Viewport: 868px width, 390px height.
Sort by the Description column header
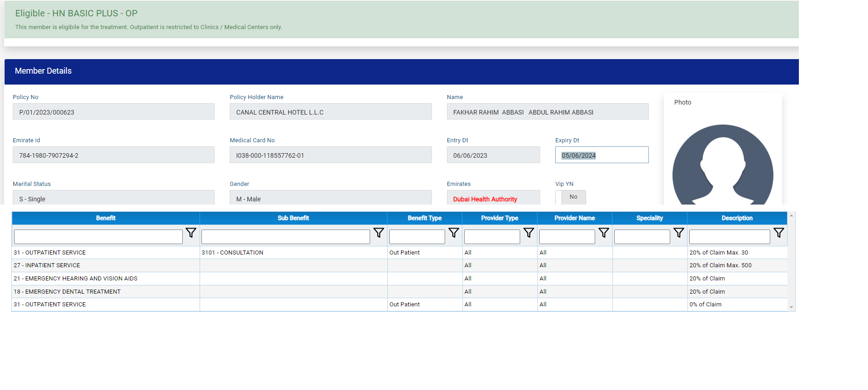click(x=737, y=218)
